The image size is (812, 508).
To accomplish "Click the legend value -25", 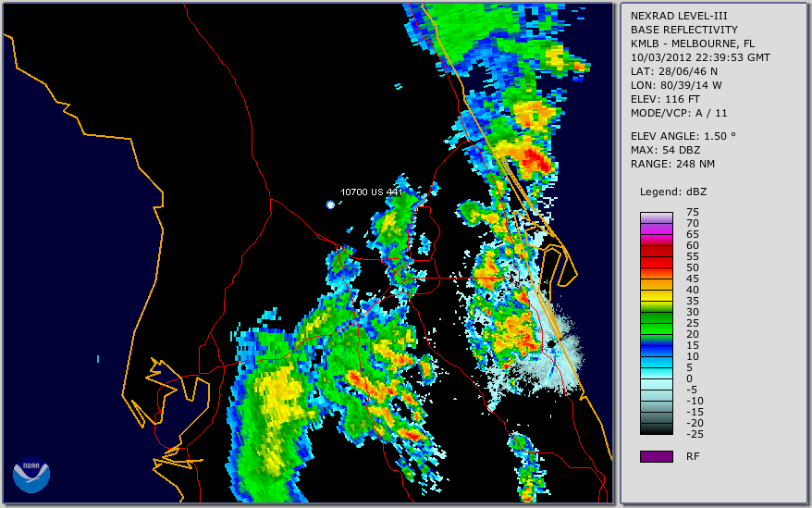I will (x=695, y=434).
